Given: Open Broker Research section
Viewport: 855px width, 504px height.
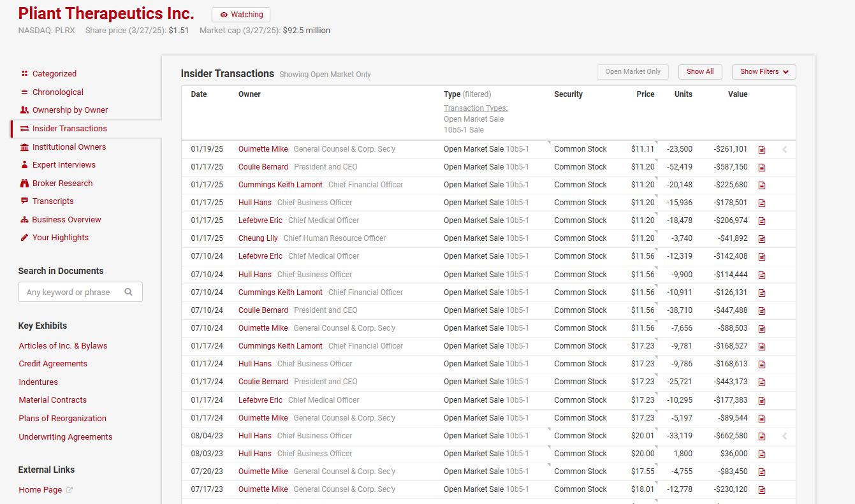Looking at the screenshot, I should 62,184.
